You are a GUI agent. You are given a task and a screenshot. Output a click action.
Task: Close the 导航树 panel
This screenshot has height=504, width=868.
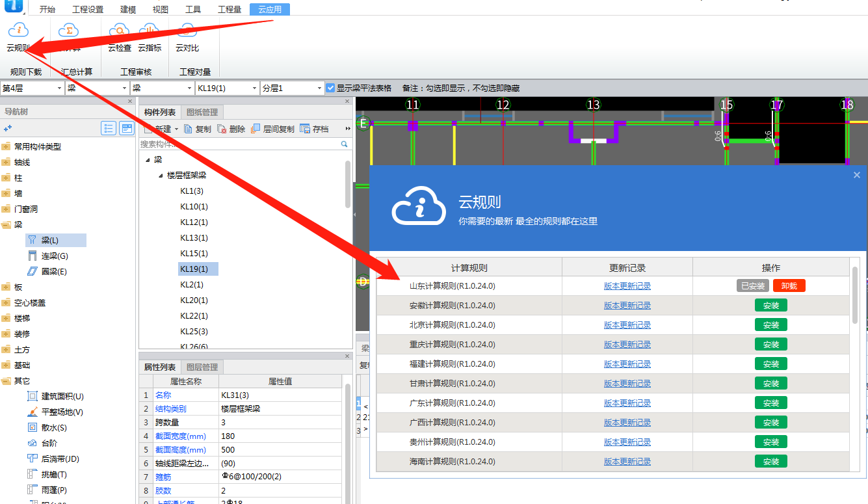tap(130, 101)
